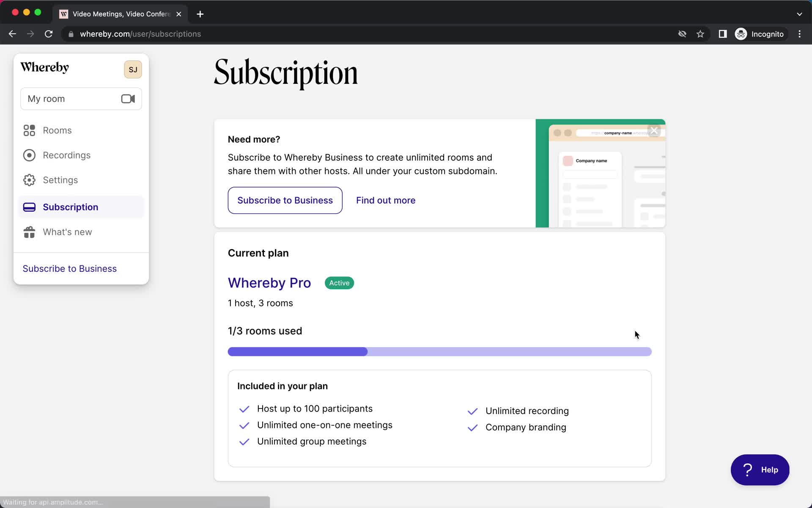Open Subscription page menu item
This screenshot has height=508, width=812.
click(71, 207)
